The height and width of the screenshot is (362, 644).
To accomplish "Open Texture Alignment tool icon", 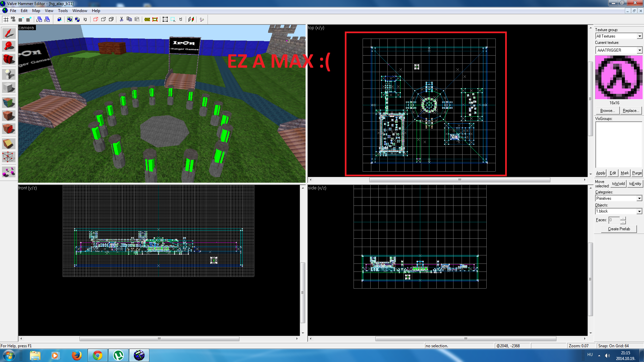I will (191, 19).
